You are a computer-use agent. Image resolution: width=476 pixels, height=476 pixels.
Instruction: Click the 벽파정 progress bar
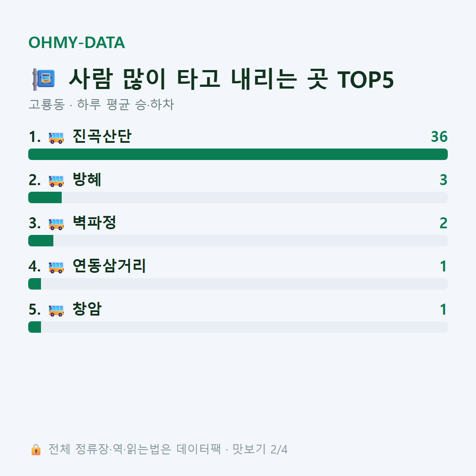coord(238,241)
